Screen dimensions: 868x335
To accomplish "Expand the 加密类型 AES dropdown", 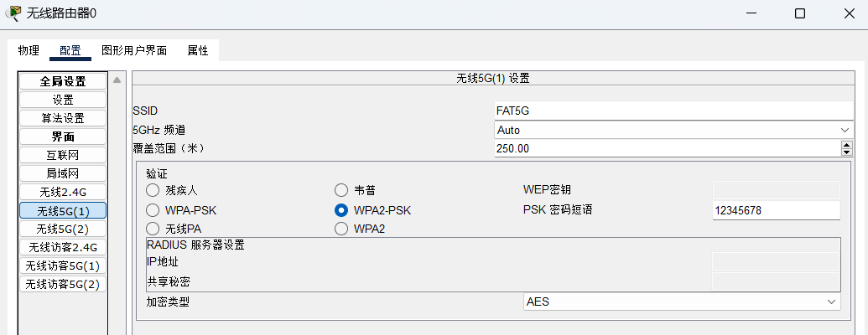I will pos(682,301).
